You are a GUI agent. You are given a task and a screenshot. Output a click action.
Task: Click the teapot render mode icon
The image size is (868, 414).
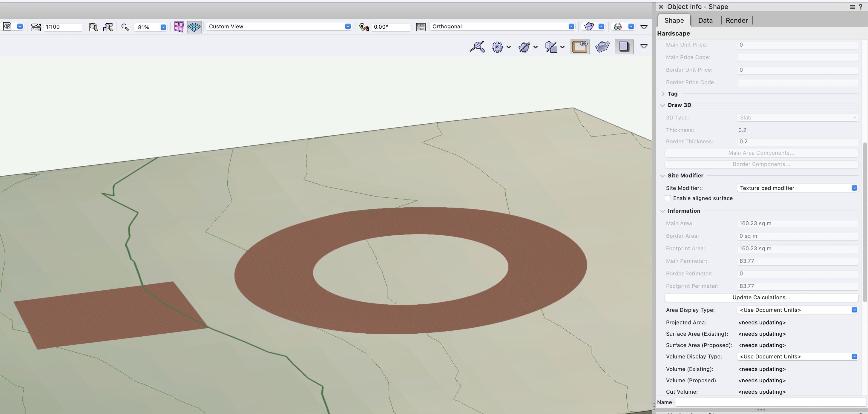pyautogui.click(x=589, y=27)
